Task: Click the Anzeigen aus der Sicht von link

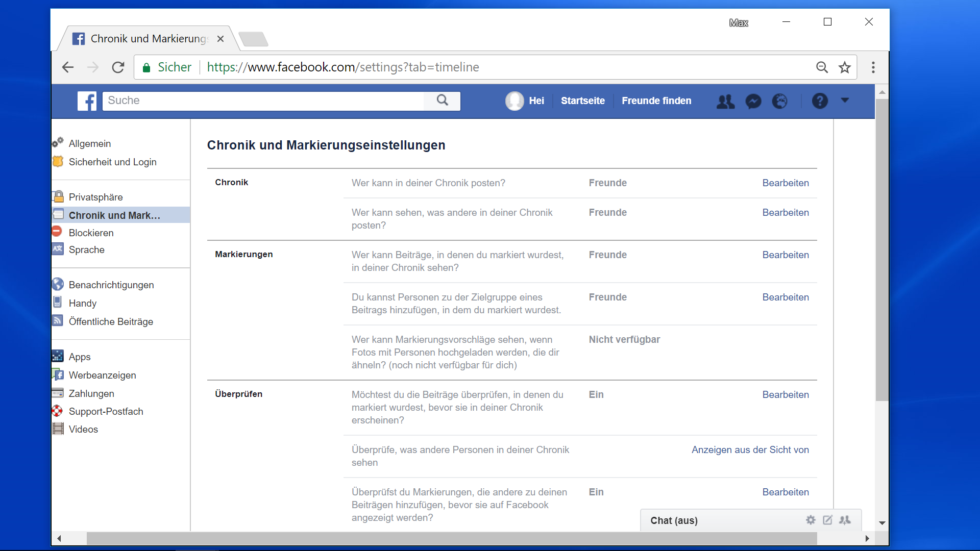Action: [x=750, y=449]
